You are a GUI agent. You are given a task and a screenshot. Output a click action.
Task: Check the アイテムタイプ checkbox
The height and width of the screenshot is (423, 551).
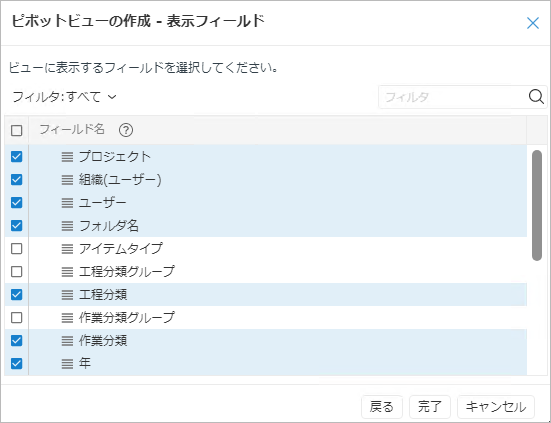(x=17, y=249)
